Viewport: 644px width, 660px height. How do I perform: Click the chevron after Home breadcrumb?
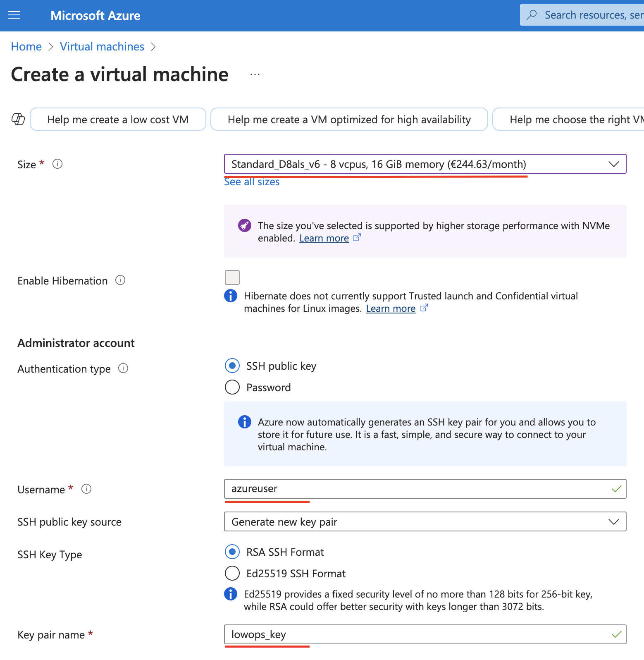(51, 47)
